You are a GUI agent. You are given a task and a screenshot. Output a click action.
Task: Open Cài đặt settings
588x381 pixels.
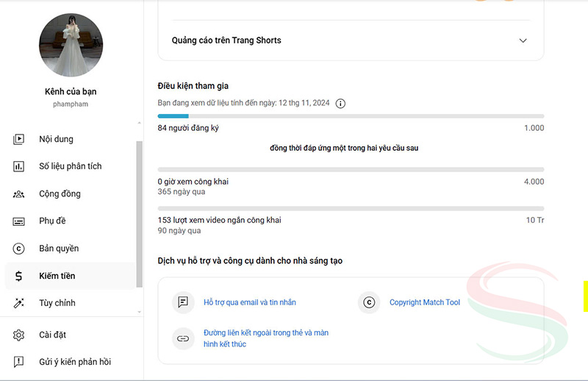71,335
